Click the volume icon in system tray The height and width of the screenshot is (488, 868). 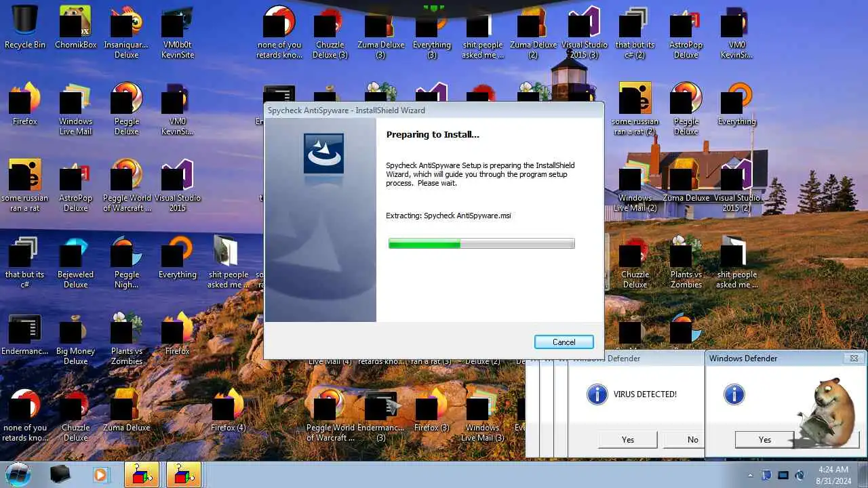[x=800, y=475]
